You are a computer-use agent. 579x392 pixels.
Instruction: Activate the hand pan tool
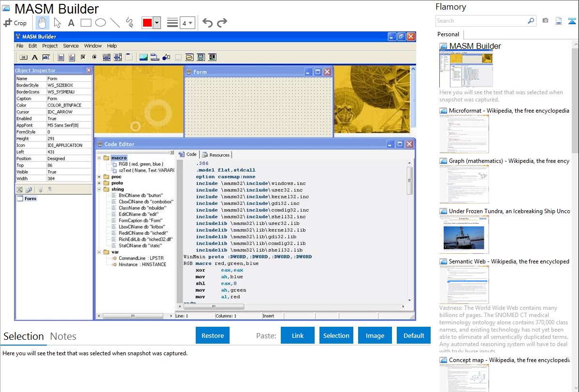(x=42, y=23)
